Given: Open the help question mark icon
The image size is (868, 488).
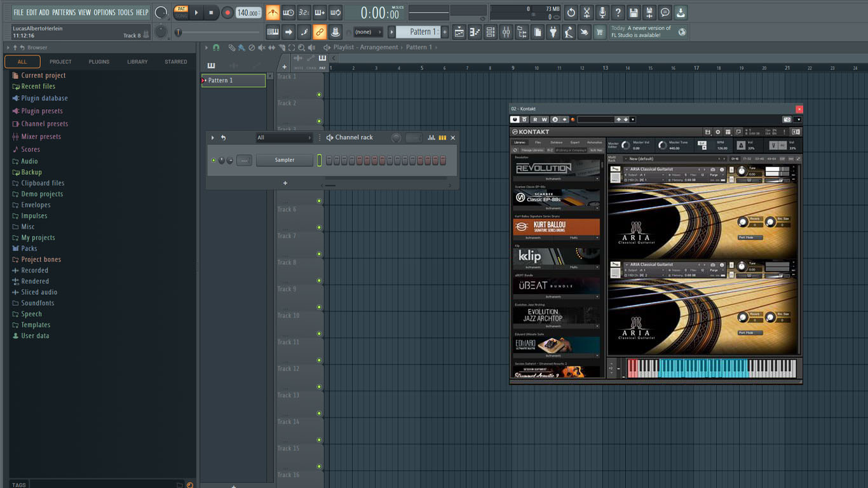Looking at the screenshot, I should [618, 12].
